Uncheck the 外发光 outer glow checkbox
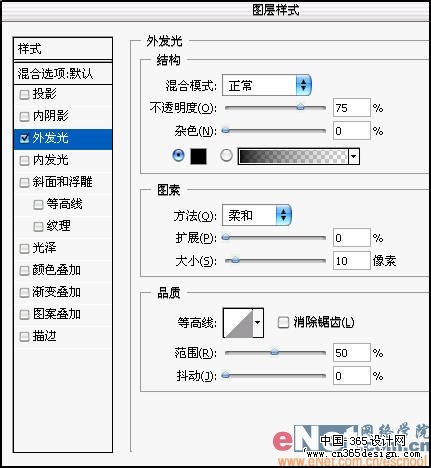The width and height of the screenshot is (431, 468). [24, 139]
